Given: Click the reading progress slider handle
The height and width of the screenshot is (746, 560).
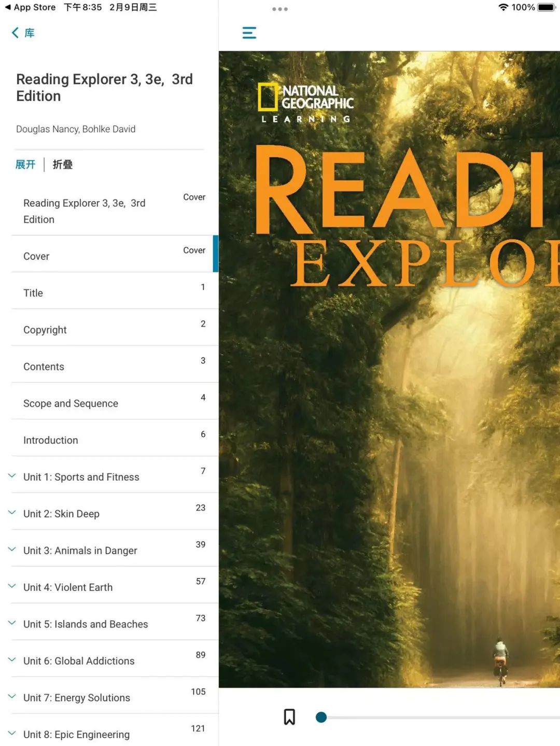Looking at the screenshot, I should tap(321, 717).
